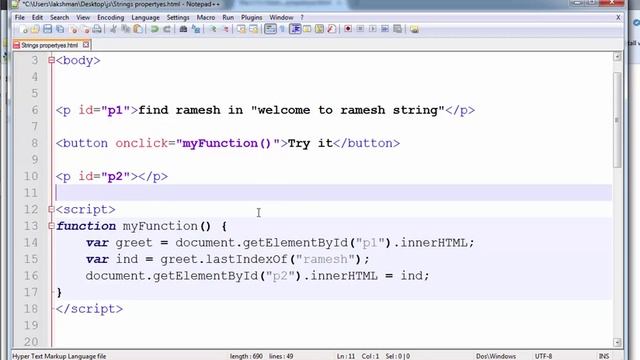Click the Redo toolbar icon
Image resolution: width=640 pixels, height=360 pixels.
click(x=167, y=29)
